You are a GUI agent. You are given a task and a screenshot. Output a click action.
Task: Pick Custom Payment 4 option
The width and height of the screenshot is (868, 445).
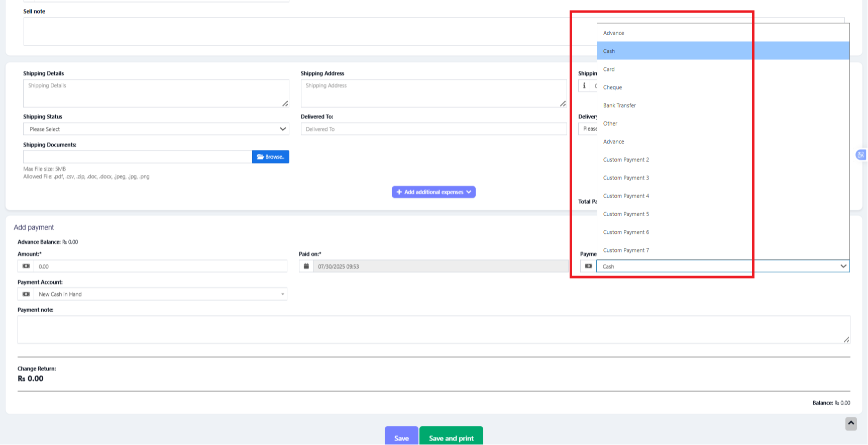[626, 196]
